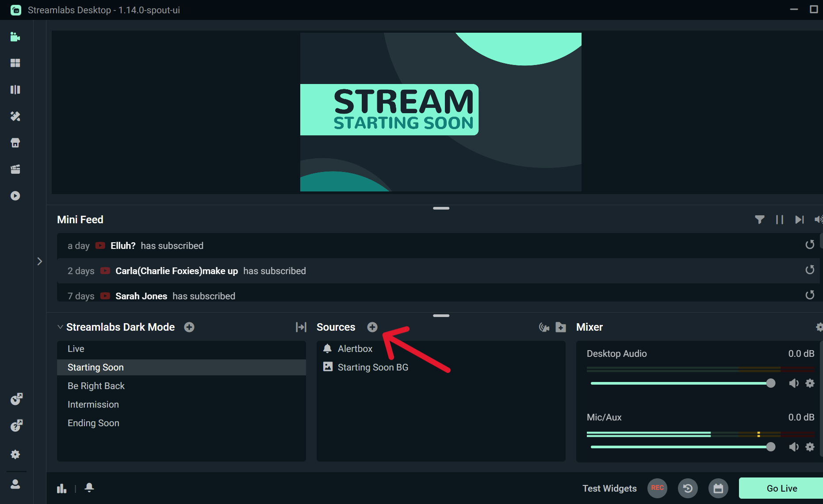Adjust the Mic/Aux volume slider
Screen dimensions: 823x504
pos(683,447)
